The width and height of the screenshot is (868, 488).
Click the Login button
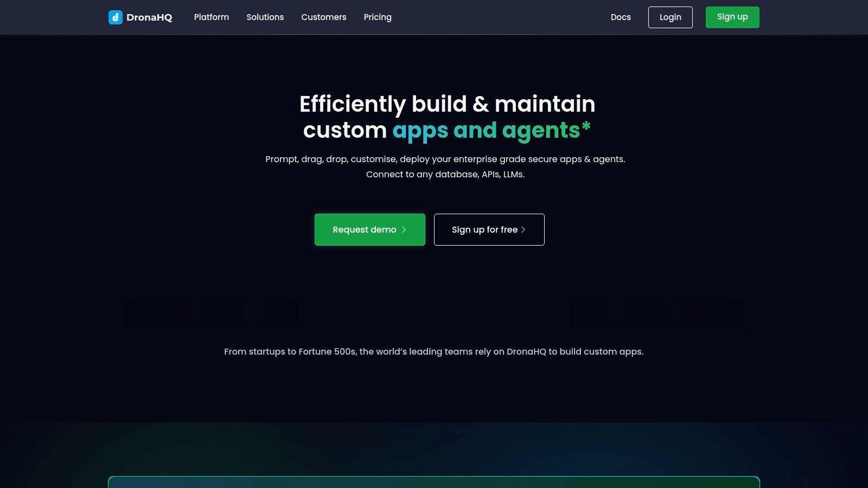point(671,17)
